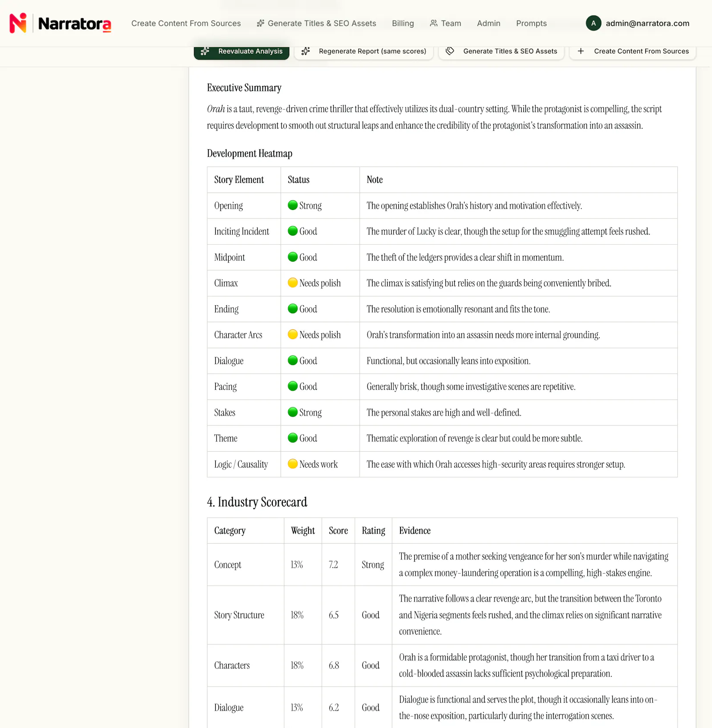
Task: Click the Weight column header
Action: pos(303,530)
